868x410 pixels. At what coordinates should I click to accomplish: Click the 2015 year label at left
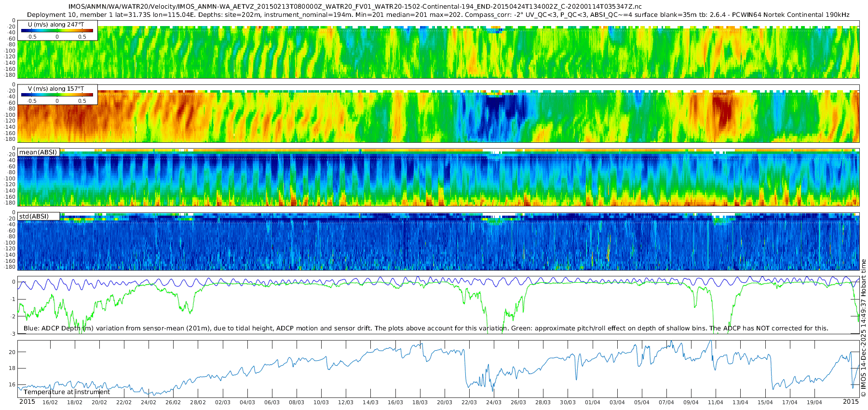click(x=27, y=402)
